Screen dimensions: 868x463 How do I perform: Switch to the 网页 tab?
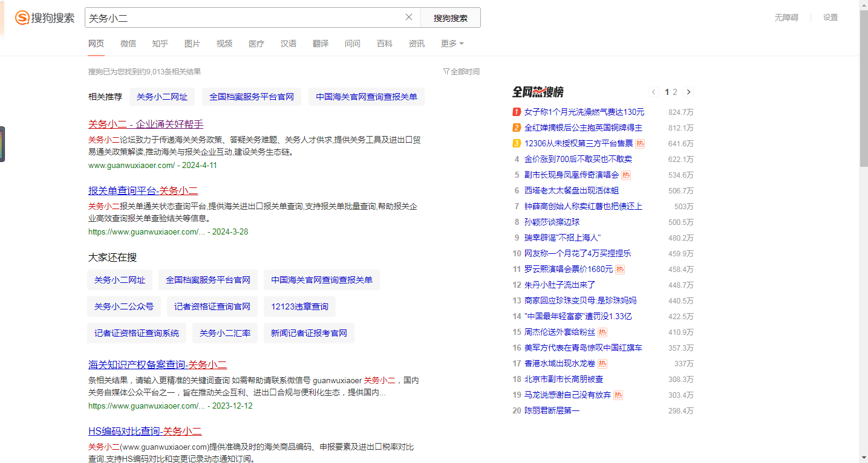96,44
